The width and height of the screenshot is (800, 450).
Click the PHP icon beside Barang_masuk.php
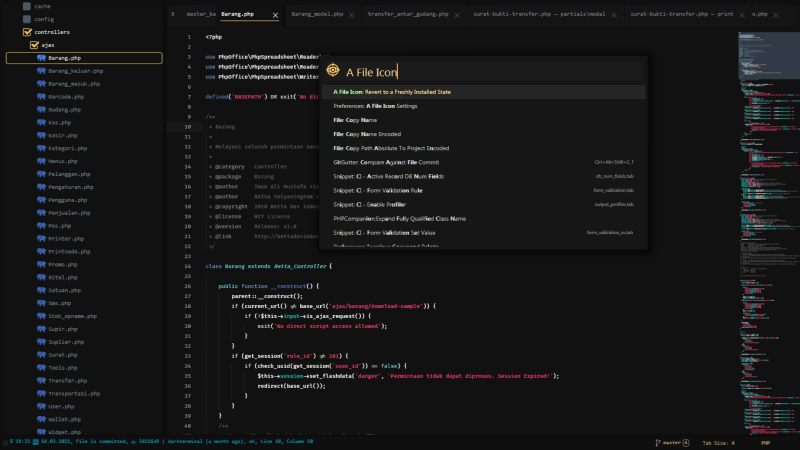point(41,84)
